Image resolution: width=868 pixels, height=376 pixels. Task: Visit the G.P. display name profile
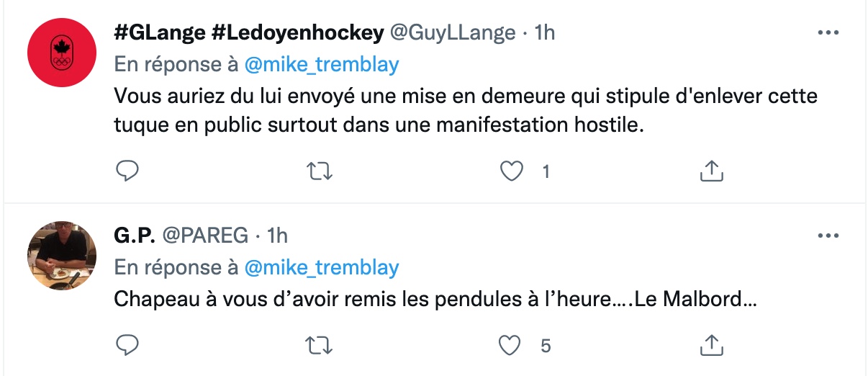[x=135, y=235]
